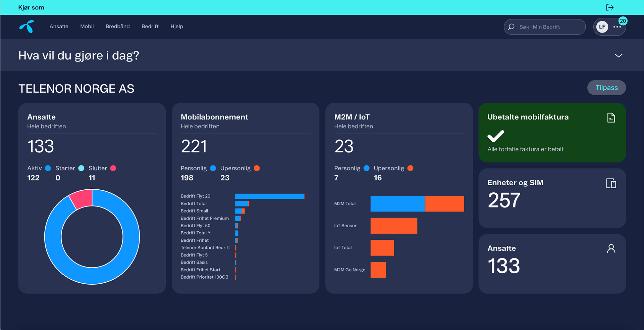Open the Bredbånd menu
The image size is (644, 330).
click(117, 27)
